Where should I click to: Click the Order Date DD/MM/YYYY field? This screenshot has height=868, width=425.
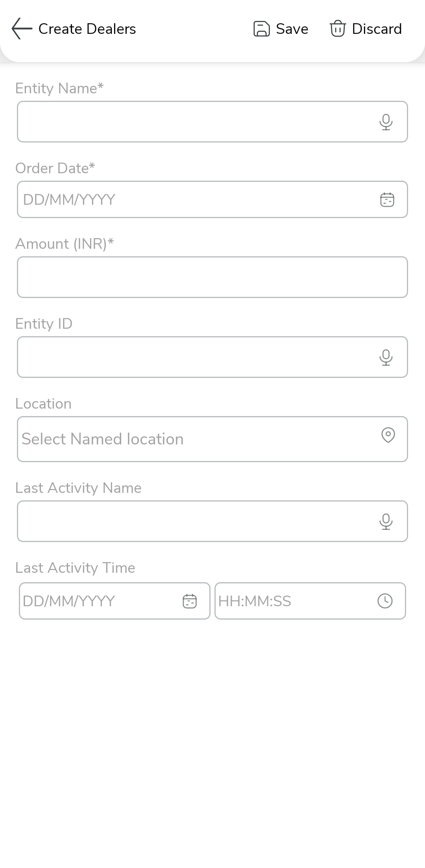click(193, 200)
